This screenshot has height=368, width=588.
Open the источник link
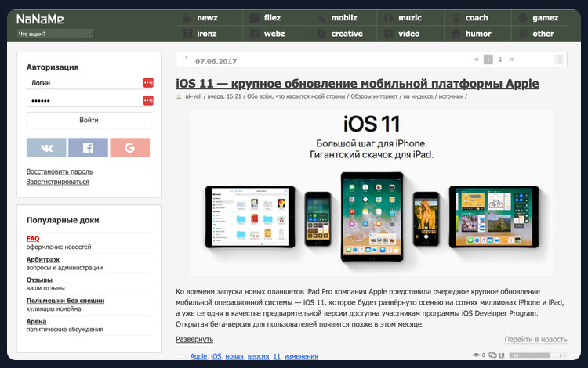(451, 96)
